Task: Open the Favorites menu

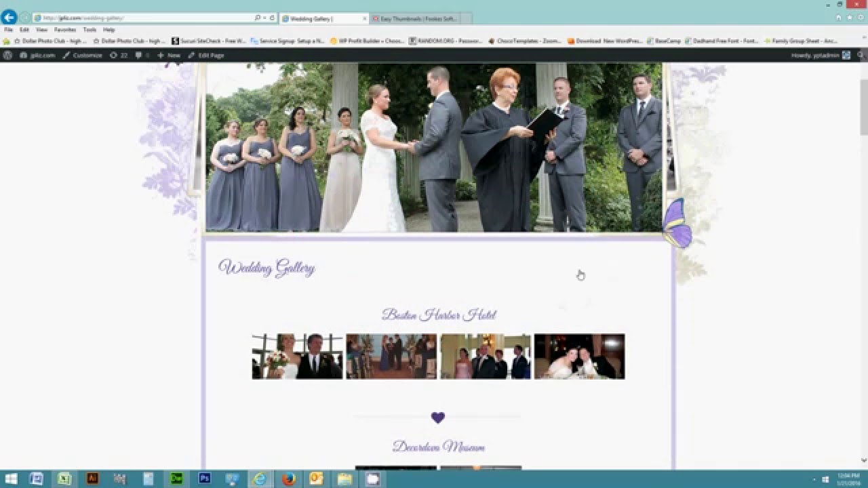Action: coord(65,30)
